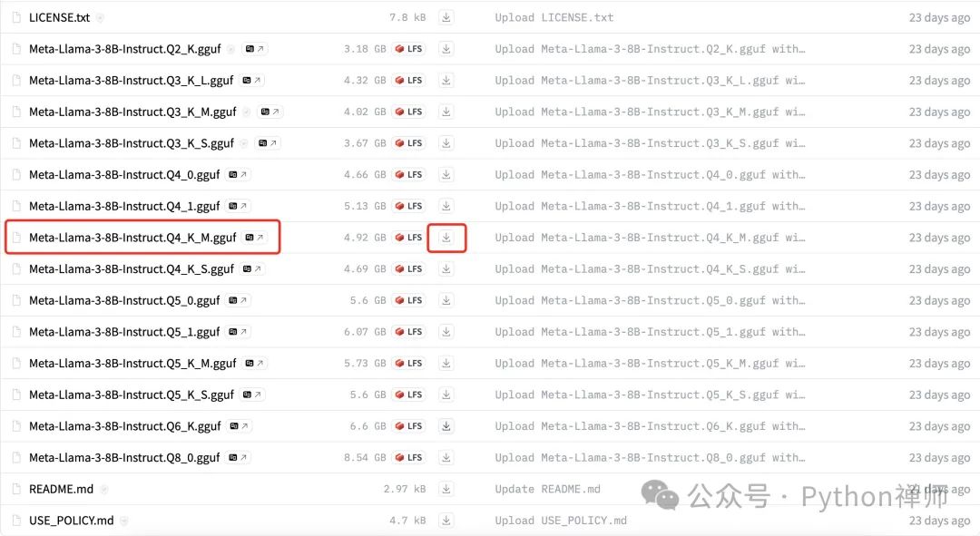The image size is (980, 536).
Task: Open Meta-Llama-3-8B-Instruct.Q3_K_S.gguf file page
Action: click(132, 143)
